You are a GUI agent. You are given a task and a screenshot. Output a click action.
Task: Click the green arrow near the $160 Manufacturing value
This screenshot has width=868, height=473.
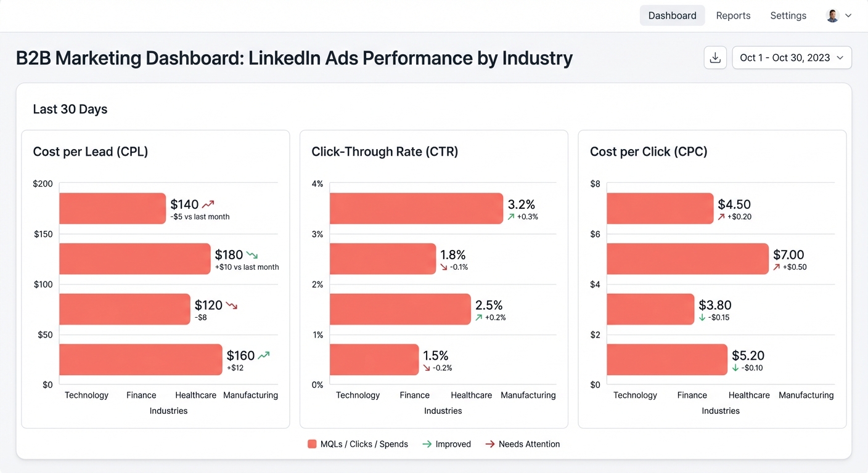pos(263,354)
